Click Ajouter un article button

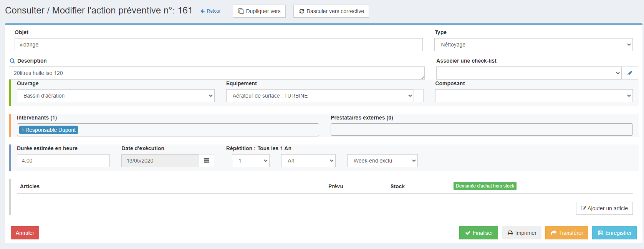(x=604, y=208)
